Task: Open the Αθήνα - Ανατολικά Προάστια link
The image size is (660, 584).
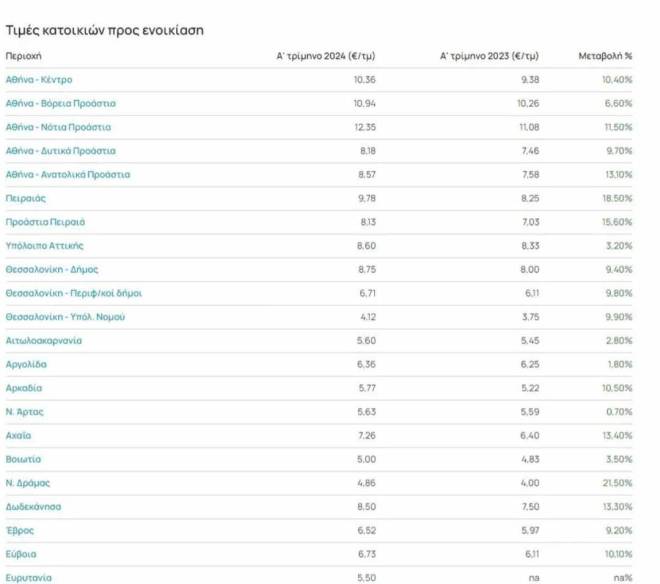Action: tap(68, 175)
